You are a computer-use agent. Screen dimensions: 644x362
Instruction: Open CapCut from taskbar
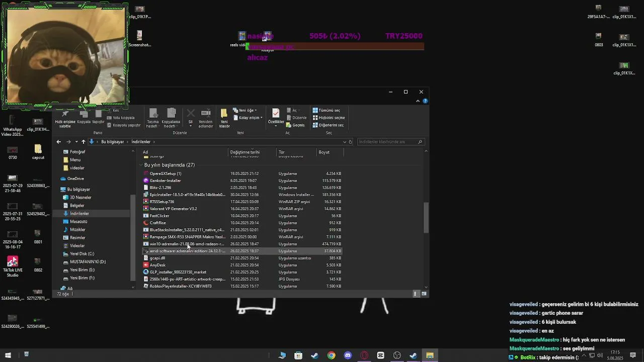tap(380, 355)
